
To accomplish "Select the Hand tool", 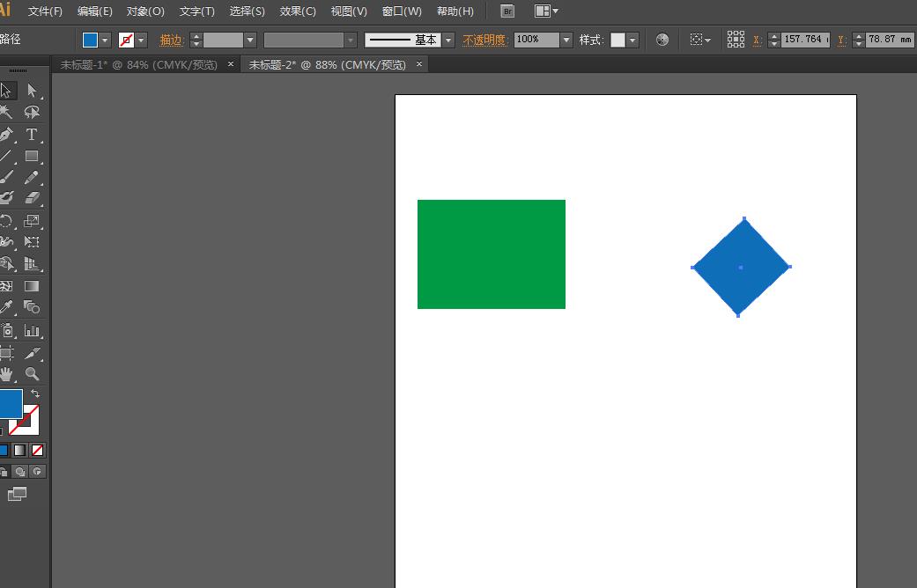I will (6, 374).
